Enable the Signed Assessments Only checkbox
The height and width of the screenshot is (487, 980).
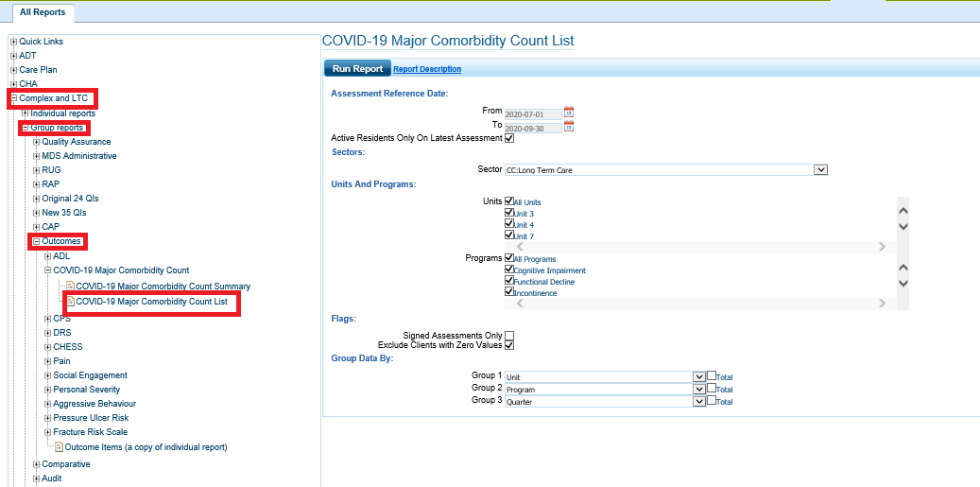pyautogui.click(x=509, y=336)
